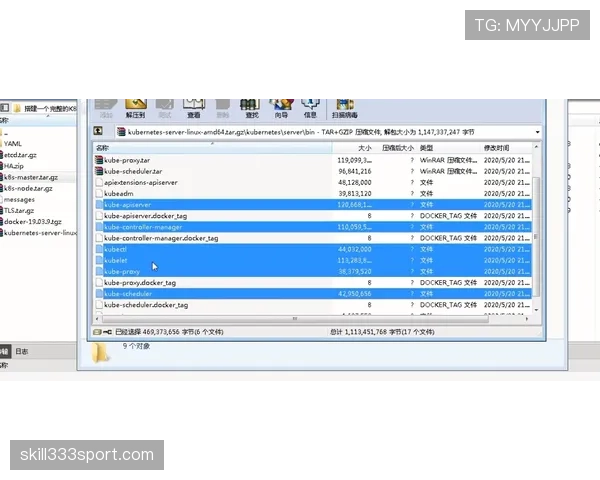Click the kube-proxy.tar archive icon
Viewport: 600px width, 480px height.
pos(99,160)
